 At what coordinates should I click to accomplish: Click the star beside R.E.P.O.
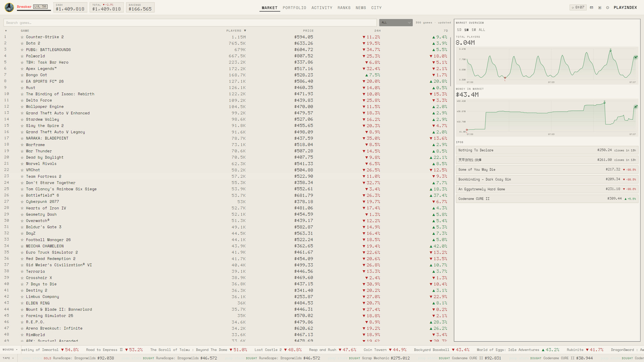coord(22,322)
